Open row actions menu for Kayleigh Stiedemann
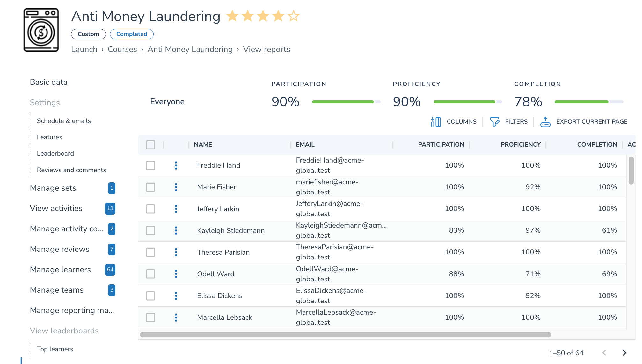642x364 pixels. [x=176, y=230]
